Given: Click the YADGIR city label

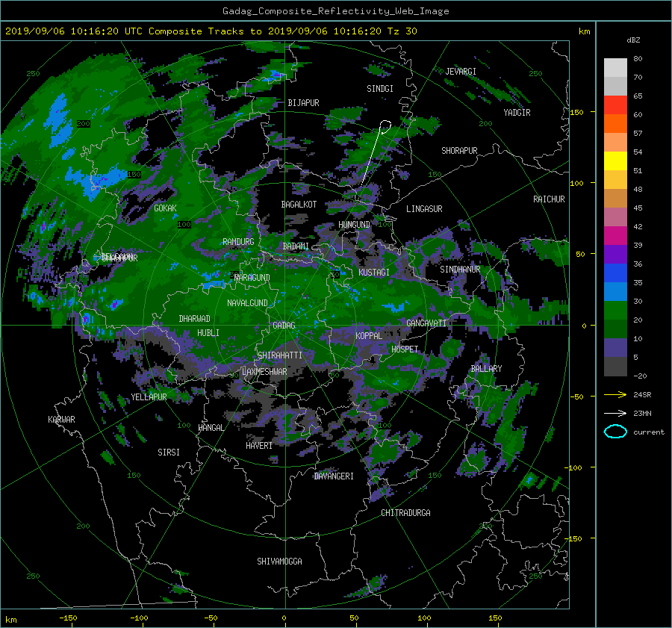Looking at the screenshot, I should coord(517,113).
